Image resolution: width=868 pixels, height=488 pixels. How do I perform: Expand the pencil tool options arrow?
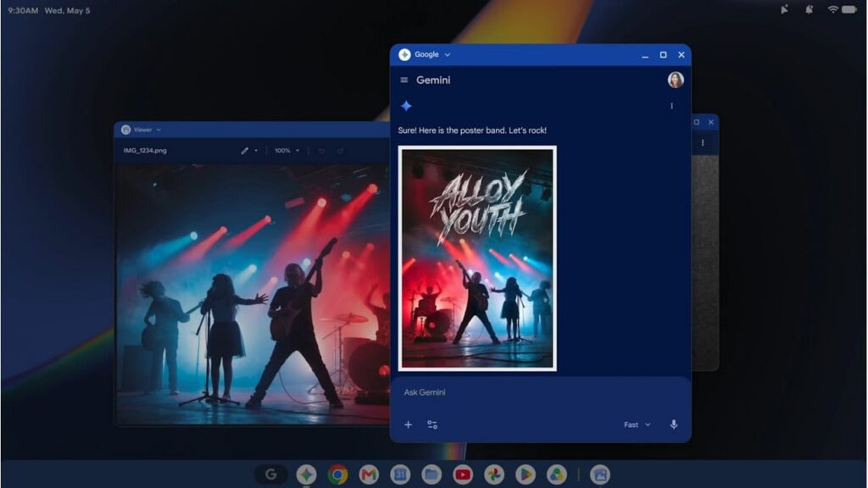click(256, 151)
